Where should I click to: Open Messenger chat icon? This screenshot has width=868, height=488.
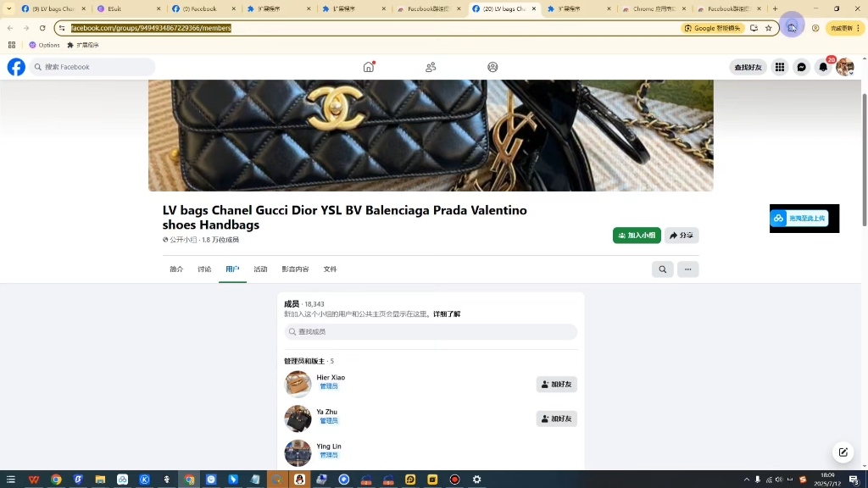(x=802, y=67)
